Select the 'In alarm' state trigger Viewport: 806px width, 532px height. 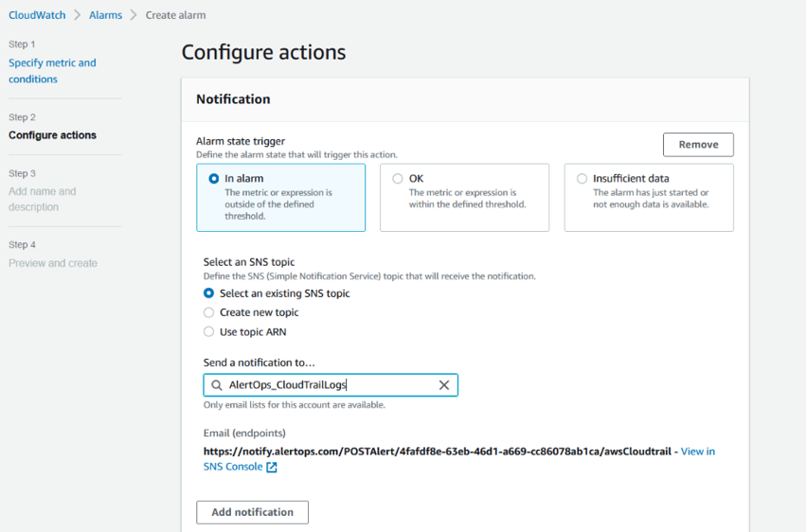pyautogui.click(x=214, y=179)
